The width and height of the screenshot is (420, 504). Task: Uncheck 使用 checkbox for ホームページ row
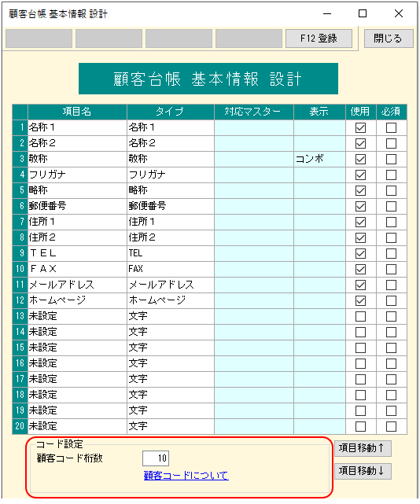click(x=360, y=300)
